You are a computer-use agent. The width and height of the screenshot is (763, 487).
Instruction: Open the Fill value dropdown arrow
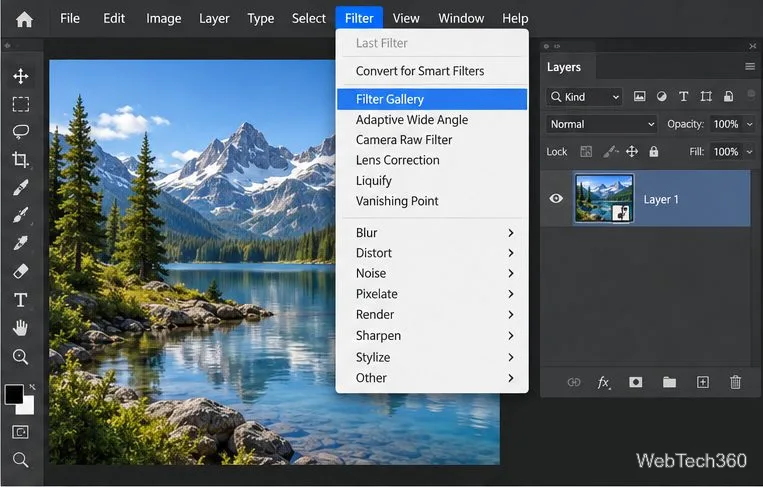749,152
